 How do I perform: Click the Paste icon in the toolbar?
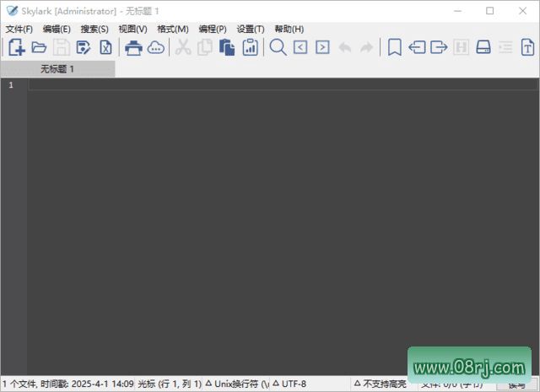(227, 47)
